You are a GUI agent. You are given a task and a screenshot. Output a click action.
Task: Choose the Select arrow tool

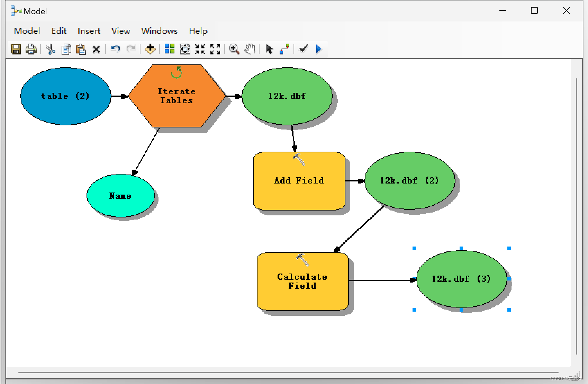click(x=269, y=49)
